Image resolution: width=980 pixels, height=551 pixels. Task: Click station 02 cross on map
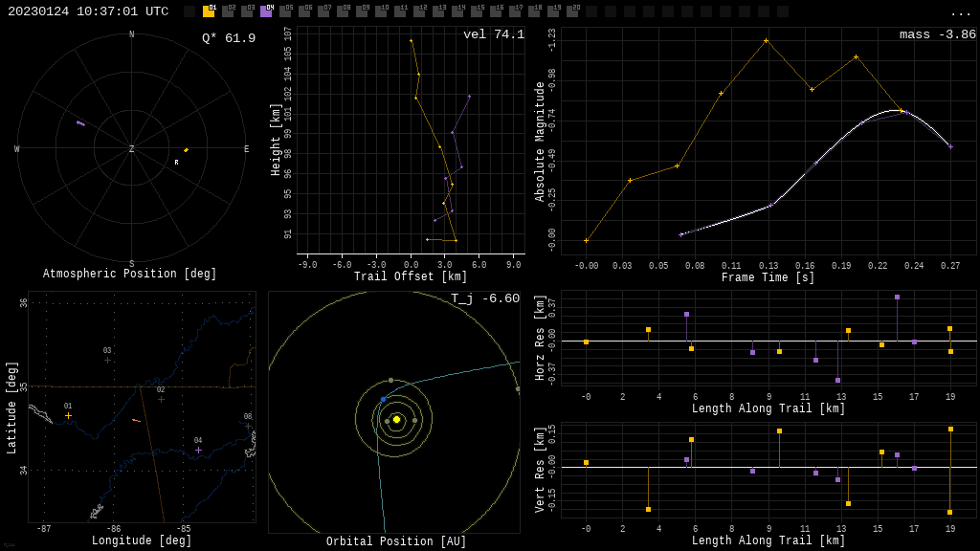pos(161,399)
